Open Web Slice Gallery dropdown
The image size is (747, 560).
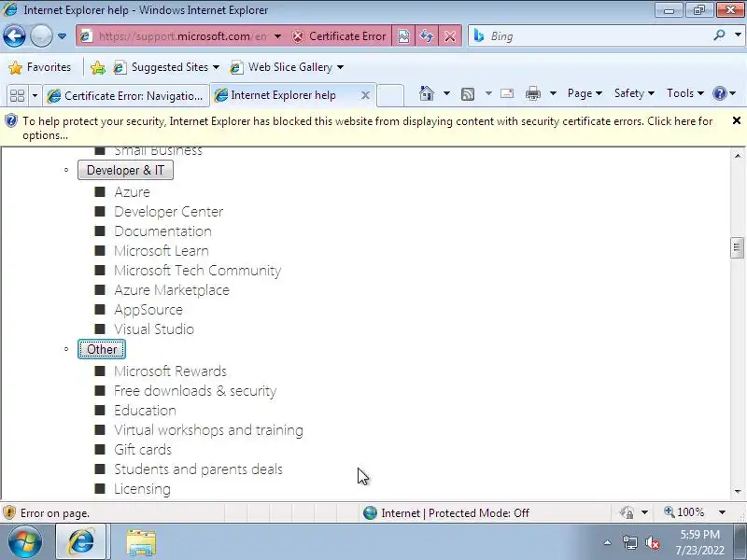tap(287, 67)
